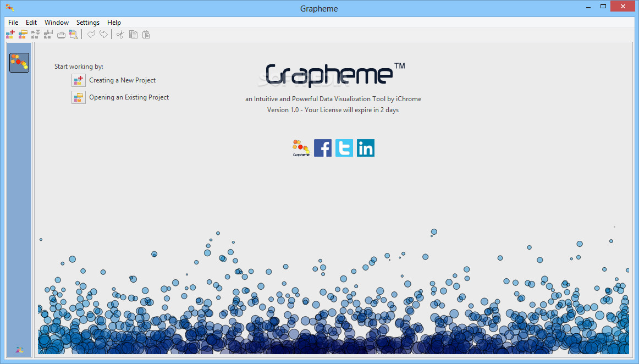Viewport: 639px width, 364px height.
Task: Click the small logo at sidebar bottom
Action: pos(19,350)
